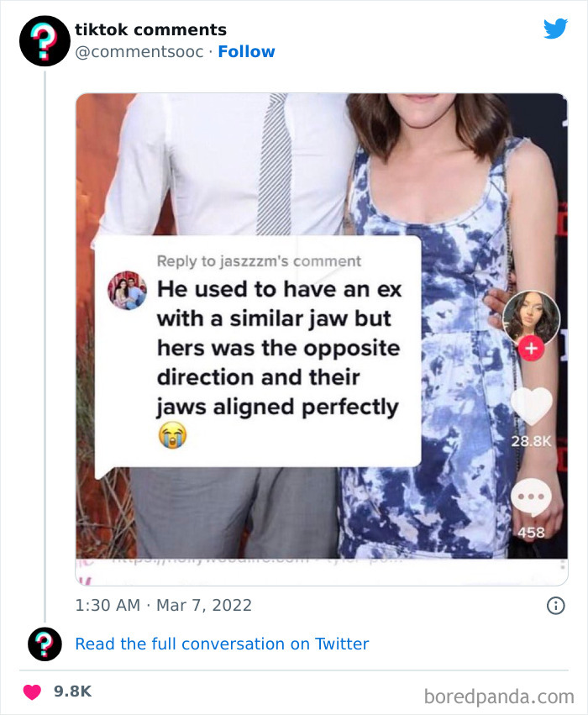Click the @commentsooc handle
Screen dimensions: 588x715
[141, 51]
